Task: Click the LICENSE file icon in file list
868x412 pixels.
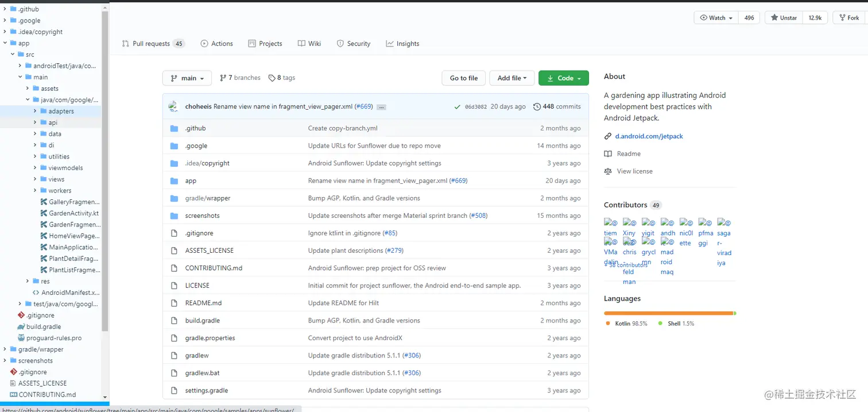Action: point(175,286)
